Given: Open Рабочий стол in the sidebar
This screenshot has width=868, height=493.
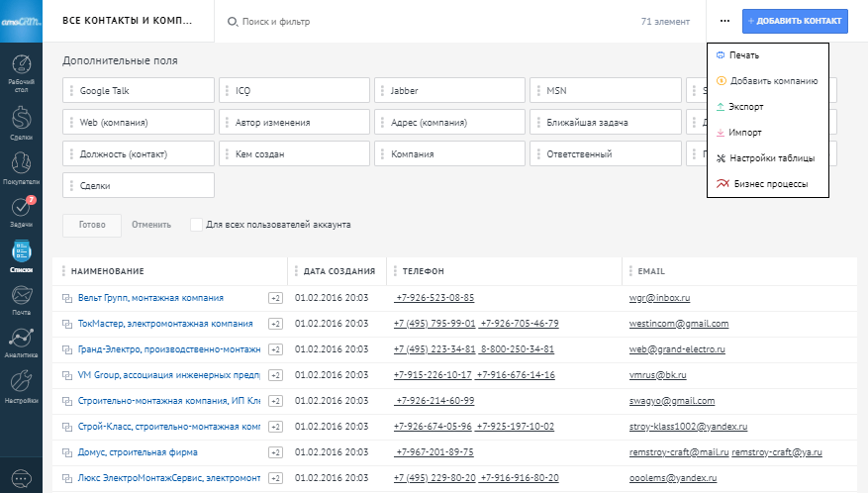Looking at the screenshot, I should pos(21,73).
